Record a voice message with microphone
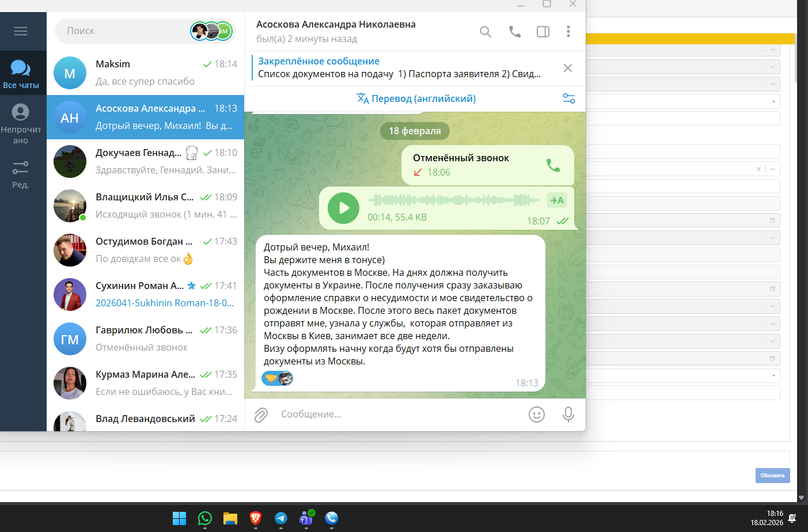The image size is (808, 532). coord(568,415)
